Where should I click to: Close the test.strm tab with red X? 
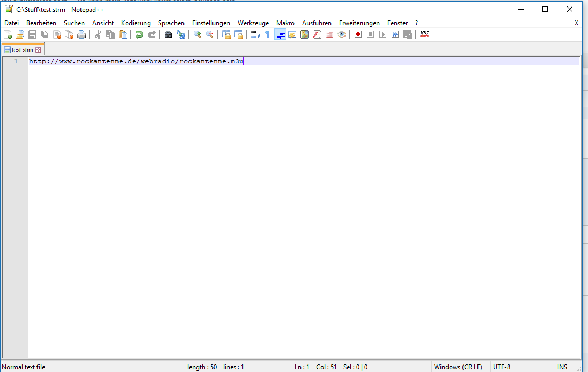coord(38,49)
